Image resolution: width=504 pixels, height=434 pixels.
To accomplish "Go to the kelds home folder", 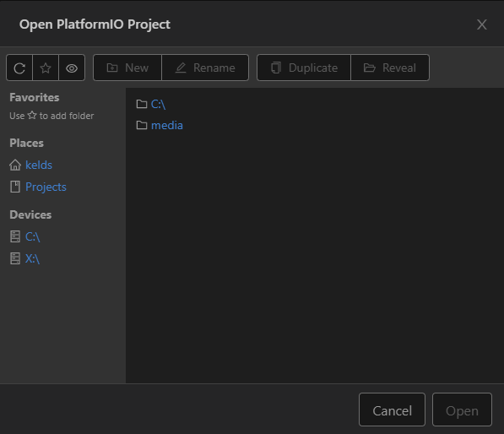I will coord(39,165).
